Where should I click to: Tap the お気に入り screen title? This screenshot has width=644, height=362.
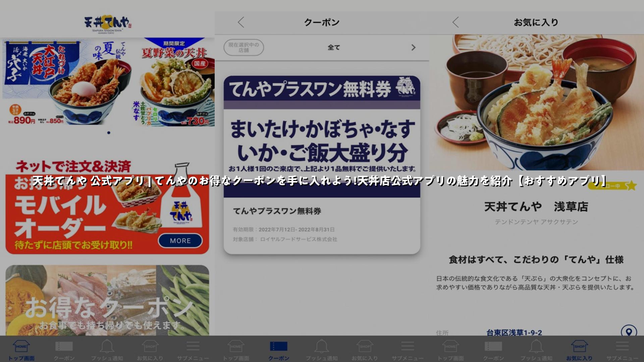[x=536, y=22]
